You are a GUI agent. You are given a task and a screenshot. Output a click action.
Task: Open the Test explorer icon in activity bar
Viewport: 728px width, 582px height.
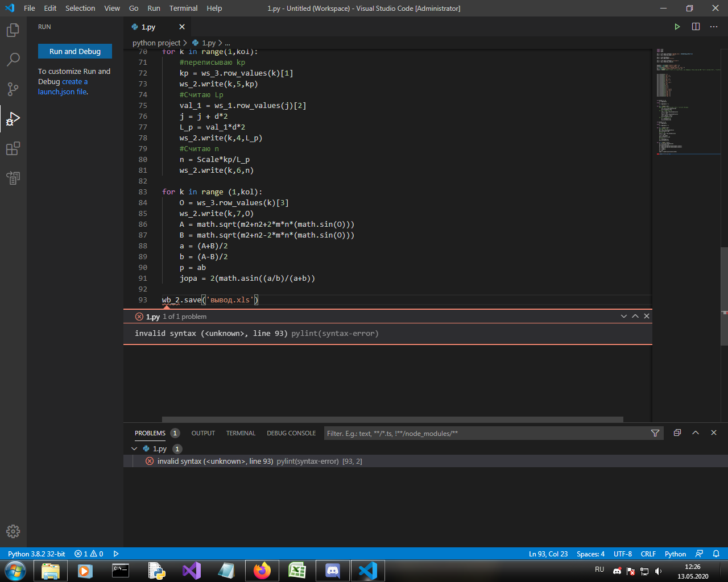13,178
